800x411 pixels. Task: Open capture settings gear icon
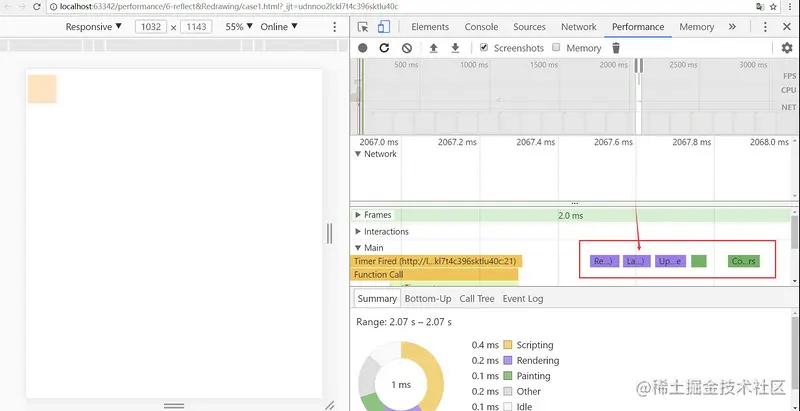787,48
